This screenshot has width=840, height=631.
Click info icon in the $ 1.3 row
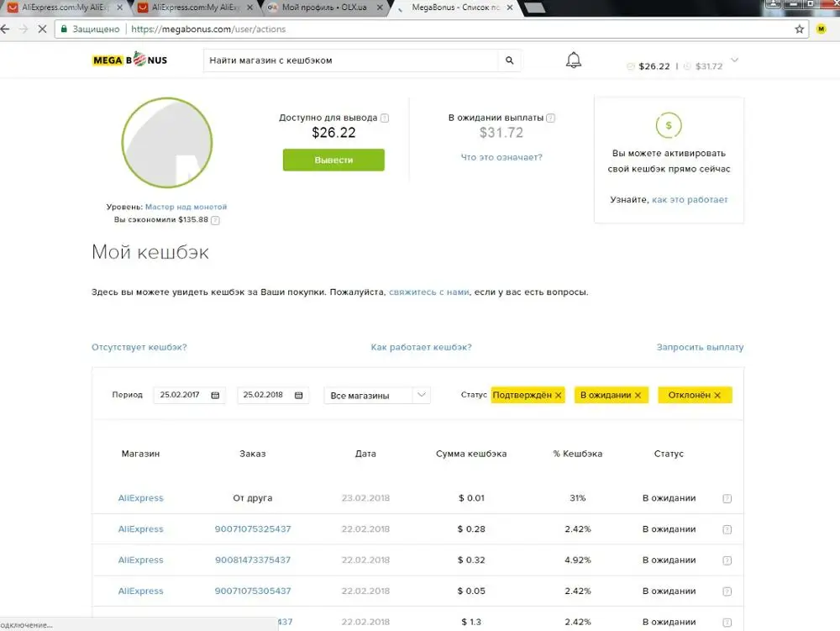point(727,623)
